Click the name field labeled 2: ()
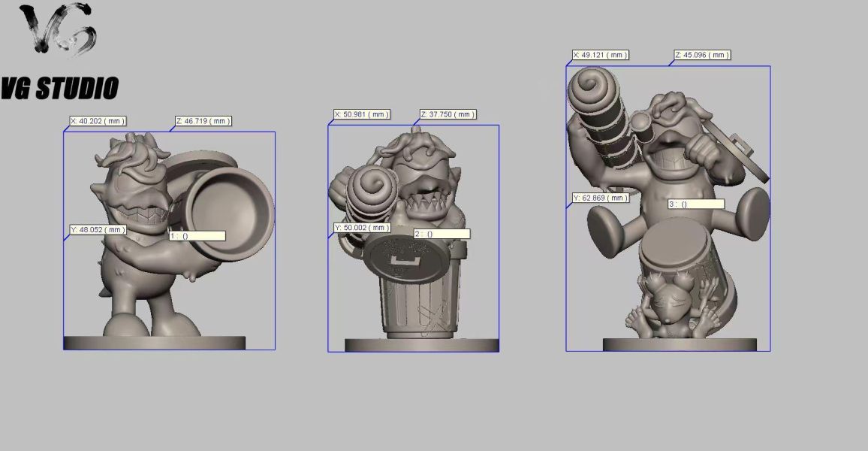Viewport: 868px width, 451px height. coord(442,234)
